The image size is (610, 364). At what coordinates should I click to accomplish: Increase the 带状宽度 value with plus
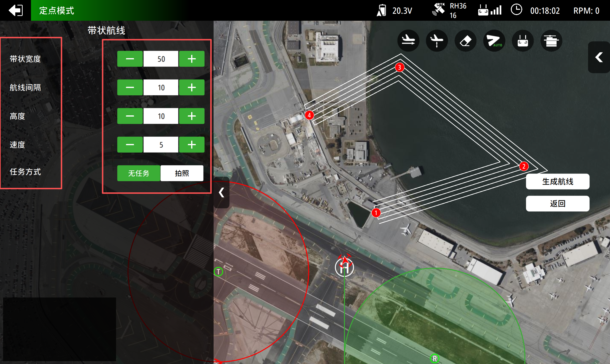pyautogui.click(x=192, y=59)
